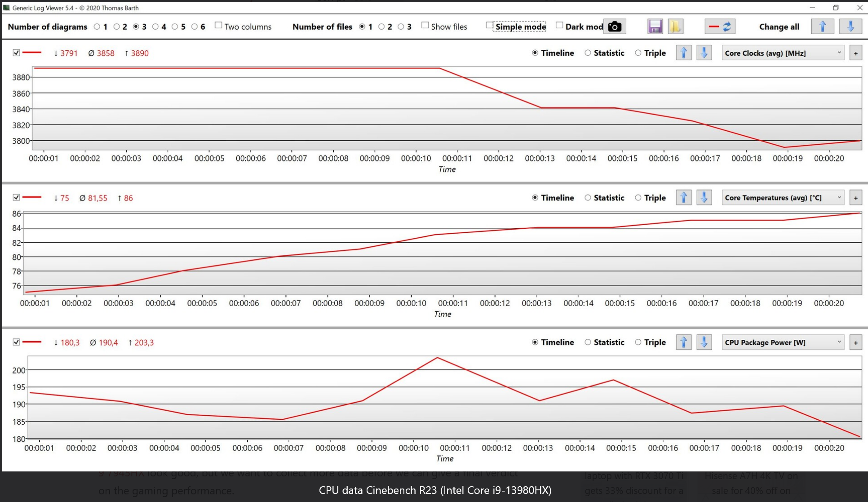Viewport: 868px width, 502px height.
Task: Click Change all up arrow
Action: (822, 27)
